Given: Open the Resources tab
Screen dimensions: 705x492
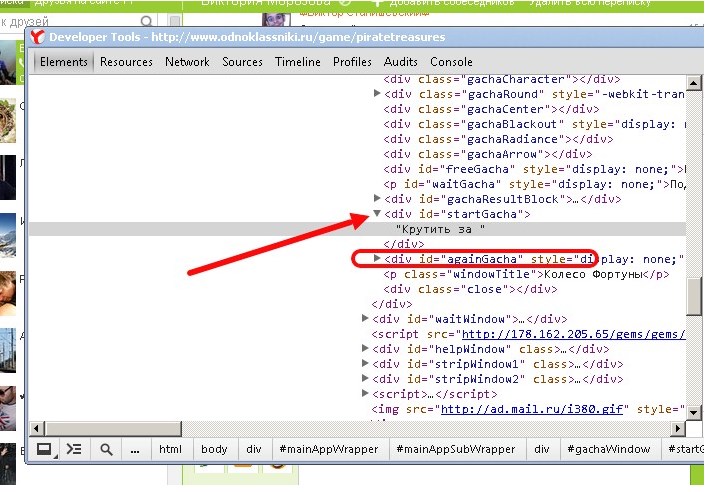Looking at the screenshot, I should [126, 62].
